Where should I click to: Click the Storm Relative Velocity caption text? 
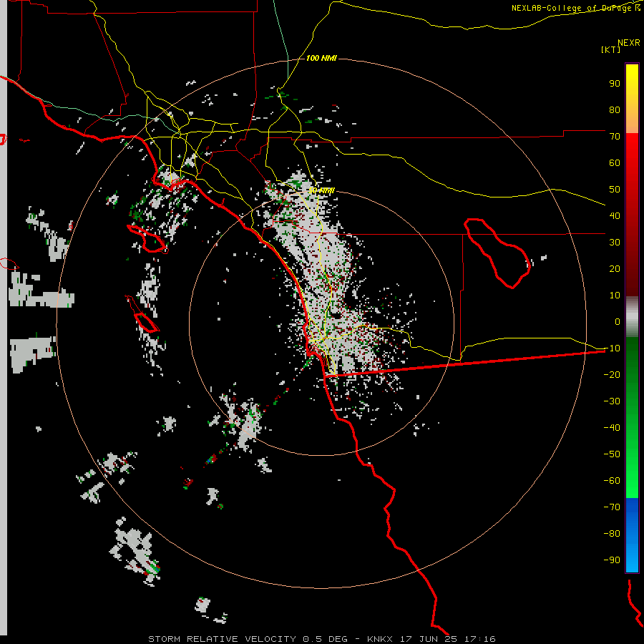coord(321,639)
